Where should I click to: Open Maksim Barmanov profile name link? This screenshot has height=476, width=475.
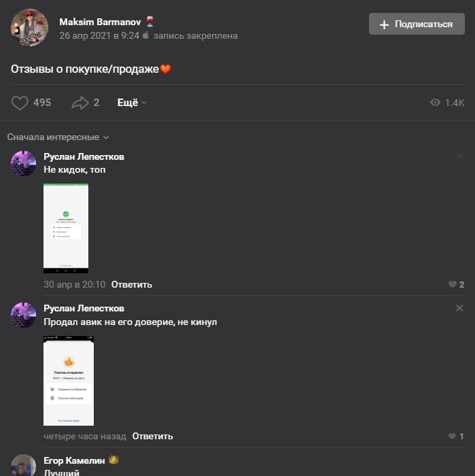(100, 22)
